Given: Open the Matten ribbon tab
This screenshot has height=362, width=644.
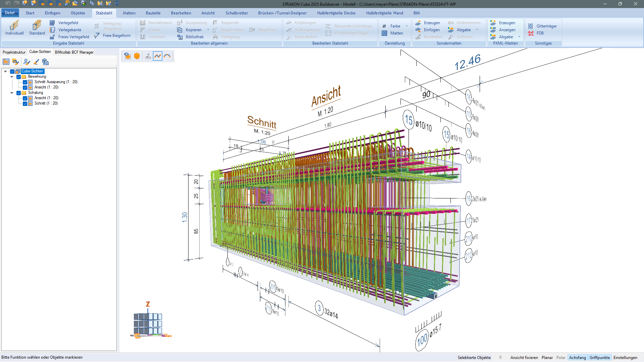Looking at the screenshot, I should [x=129, y=13].
